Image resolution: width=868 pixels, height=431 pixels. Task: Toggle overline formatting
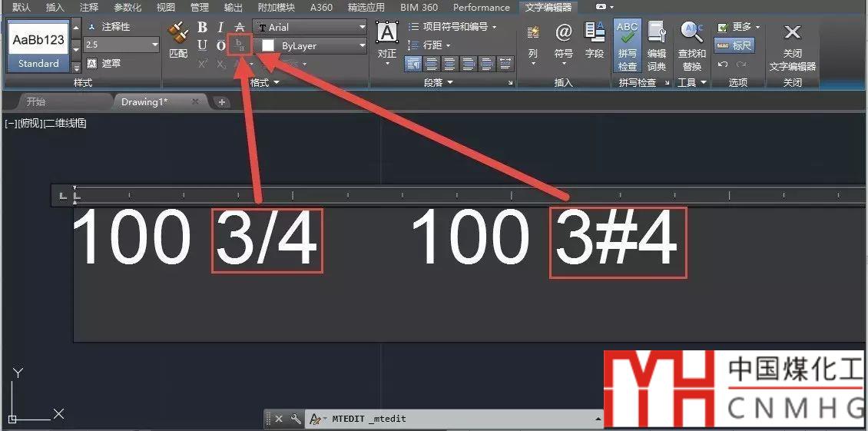tap(220, 45)
